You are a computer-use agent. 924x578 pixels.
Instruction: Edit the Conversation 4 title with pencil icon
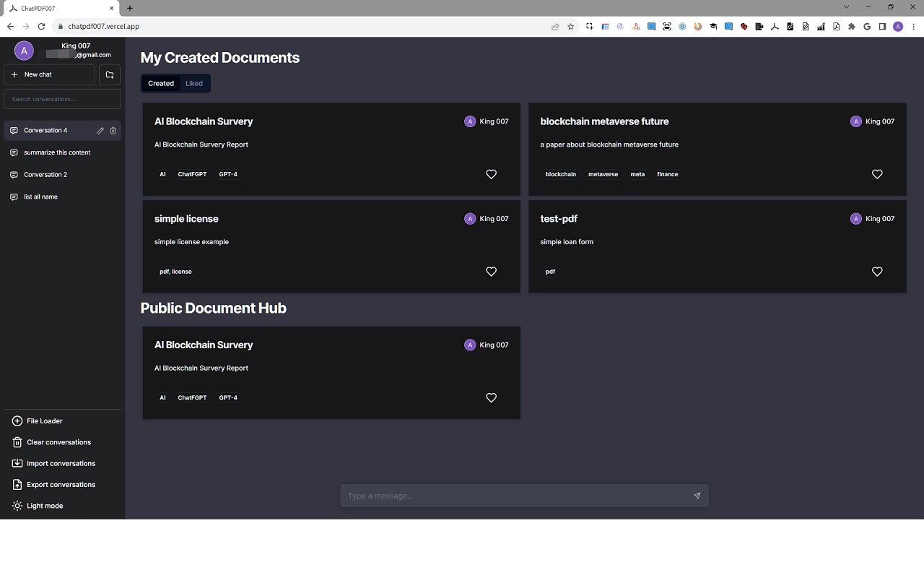pyautogui.click(x=100, y=131)
